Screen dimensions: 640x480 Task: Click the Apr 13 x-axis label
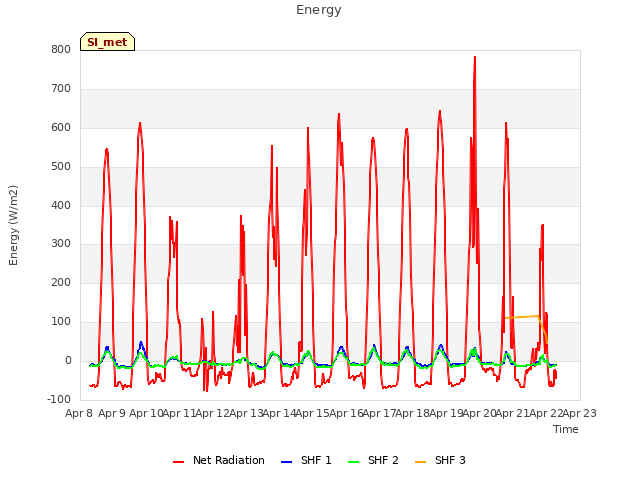pyautogui.click(x=245, y=413)
